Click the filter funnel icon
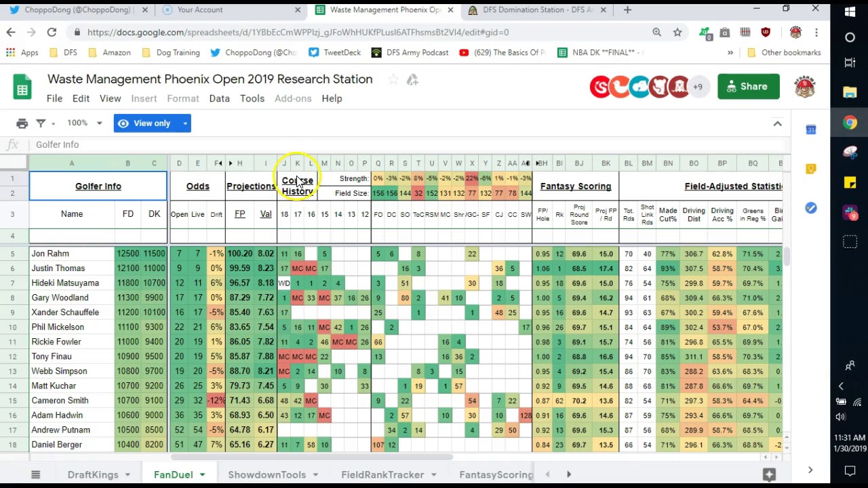 click(41, 123)
